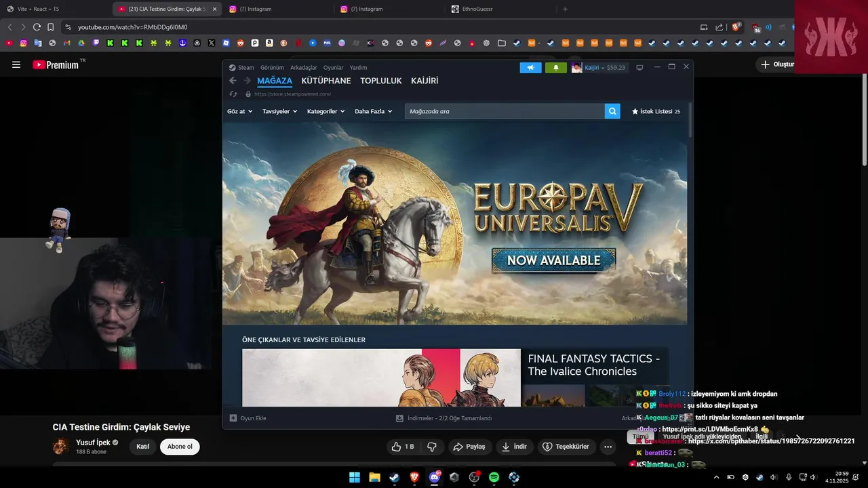Show hidden system tray icons chevron
This screenshot has height=488, width=868.
pyautogui.click(x=716, y=477)
